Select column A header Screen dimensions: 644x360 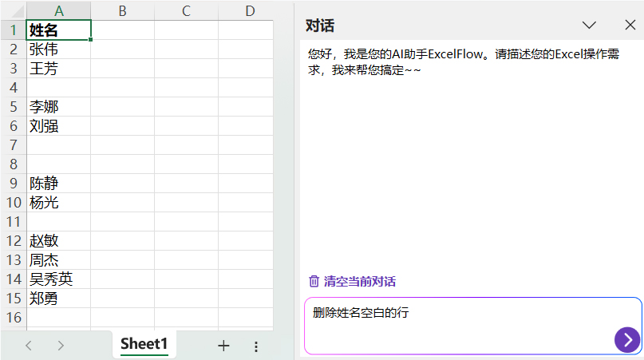click(58, 11)
